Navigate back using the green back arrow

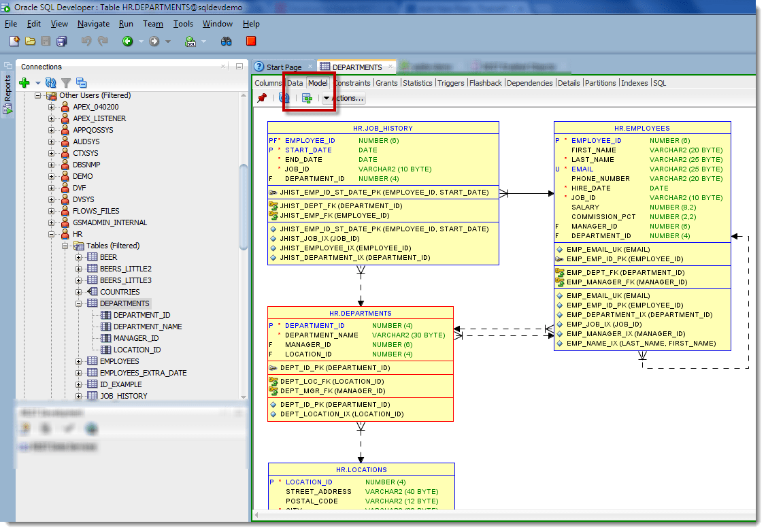click(x=128, y=41)
